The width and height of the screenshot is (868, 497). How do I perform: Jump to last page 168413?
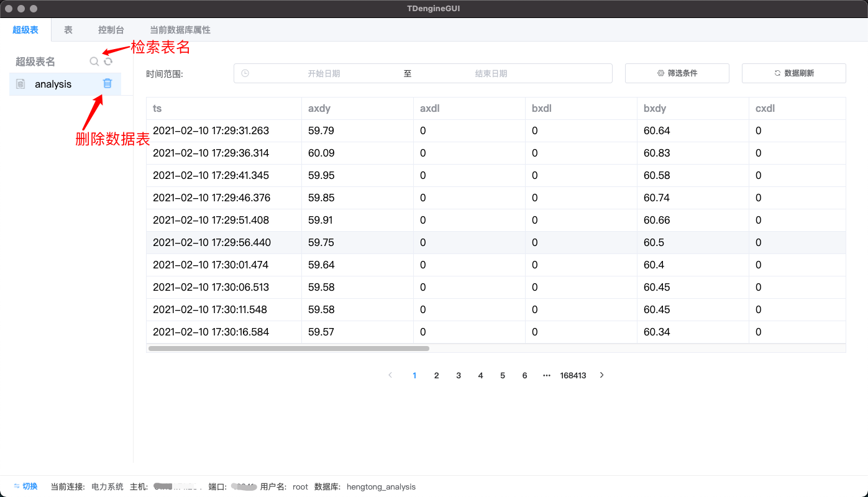tap(573, 375)
